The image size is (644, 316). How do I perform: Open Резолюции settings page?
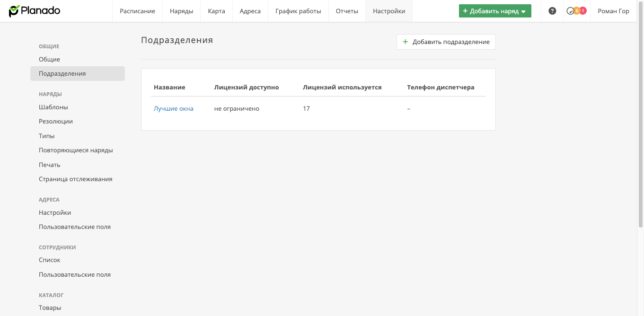[56, 121]
